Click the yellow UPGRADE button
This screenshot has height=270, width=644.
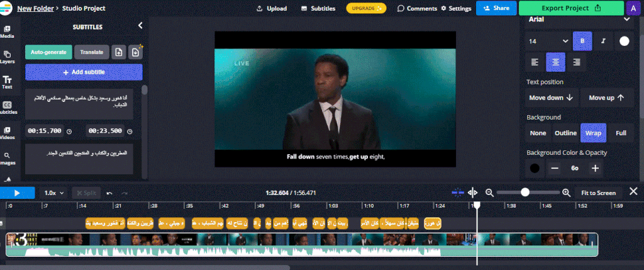pos(367,8)
